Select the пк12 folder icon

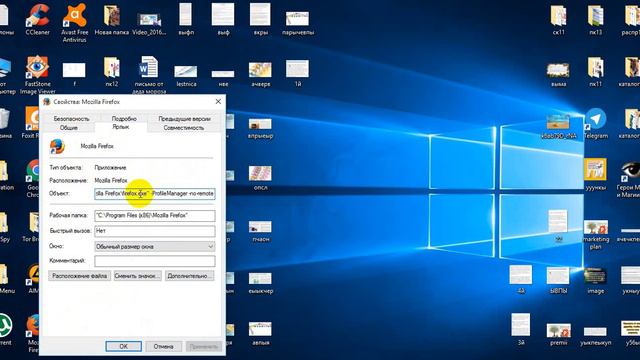(x=111, y=71)
